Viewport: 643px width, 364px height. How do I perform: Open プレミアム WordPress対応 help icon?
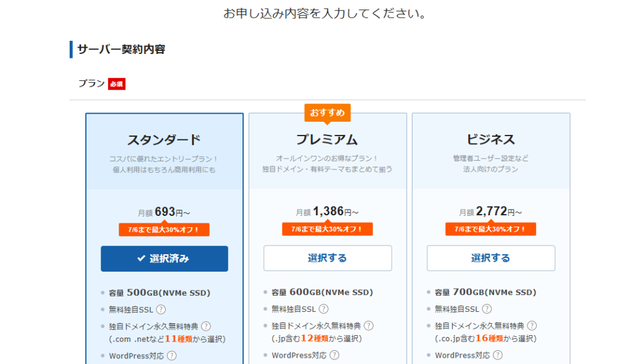335,355
